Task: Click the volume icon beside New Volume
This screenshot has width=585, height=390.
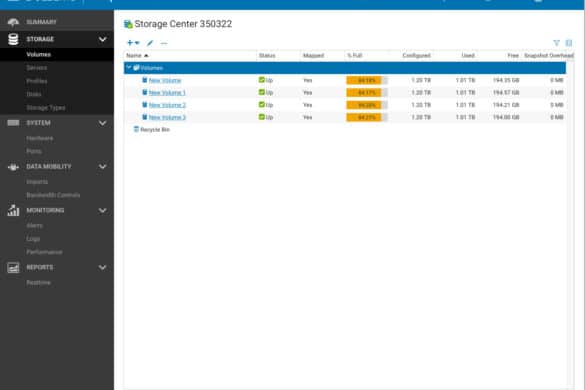Action: [x=145, y=80]
